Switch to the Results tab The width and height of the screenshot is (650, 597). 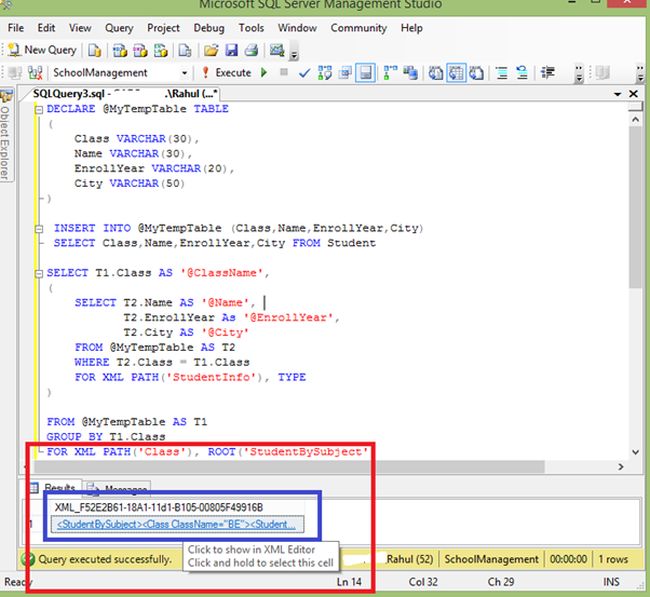pos(60,488)
